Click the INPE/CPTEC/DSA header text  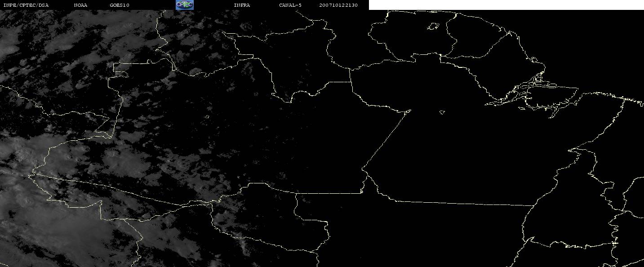coord(26,5)
